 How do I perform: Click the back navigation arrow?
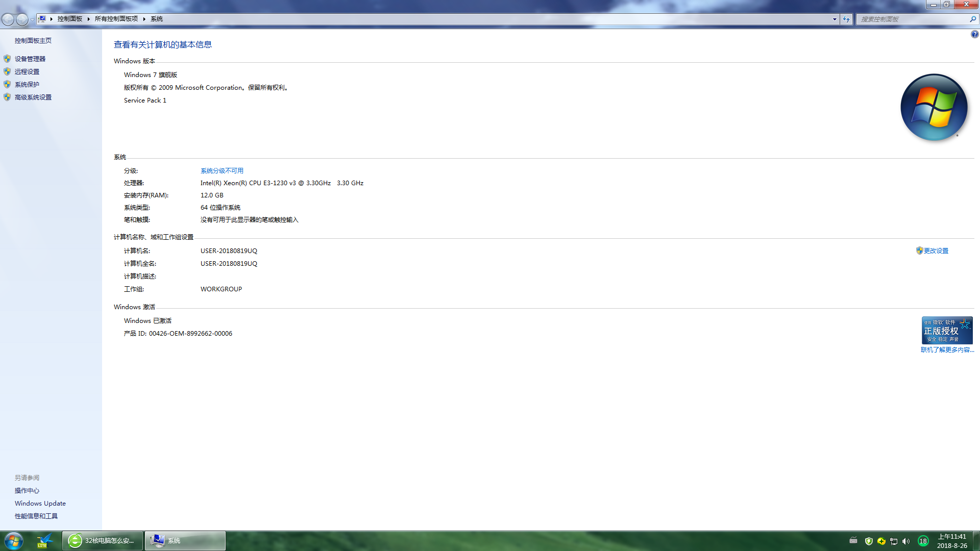(x=8, y=19)
